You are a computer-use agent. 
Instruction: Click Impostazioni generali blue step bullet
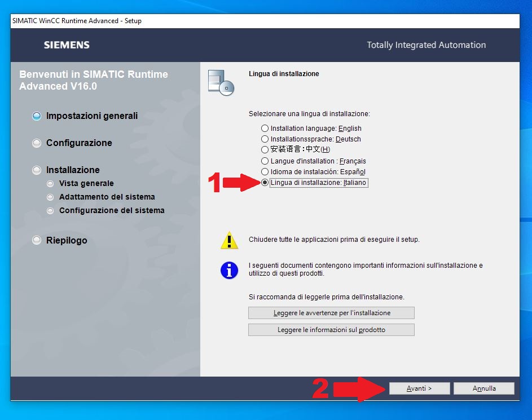(x=37, y=116)
